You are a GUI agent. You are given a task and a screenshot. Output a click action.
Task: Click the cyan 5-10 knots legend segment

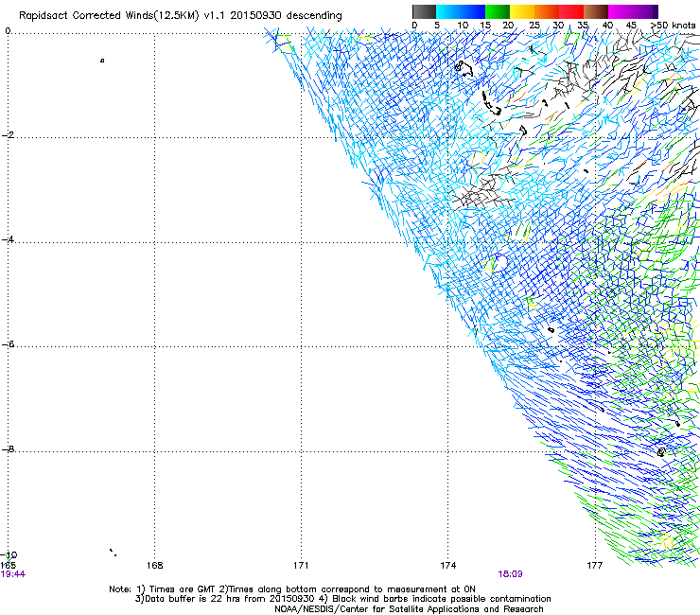point(448,11)
